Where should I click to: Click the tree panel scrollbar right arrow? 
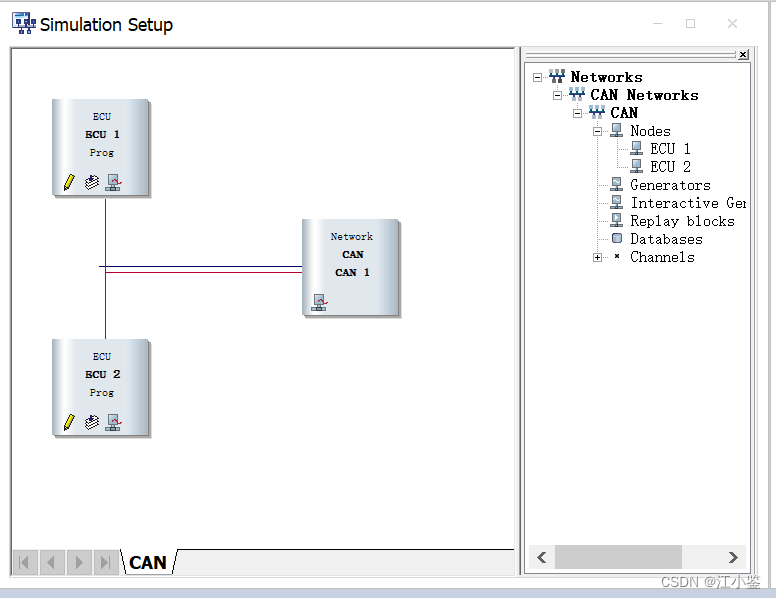tap(733, 557)
